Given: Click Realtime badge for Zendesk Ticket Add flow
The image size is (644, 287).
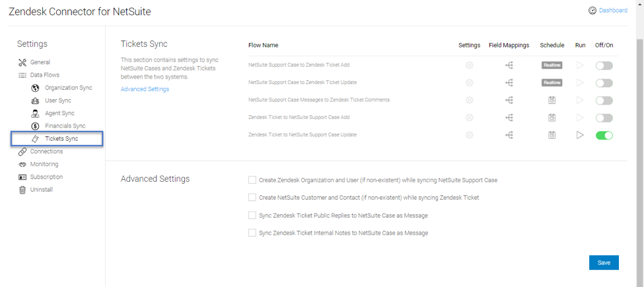Looking at the screenshot, I should 552,65.
